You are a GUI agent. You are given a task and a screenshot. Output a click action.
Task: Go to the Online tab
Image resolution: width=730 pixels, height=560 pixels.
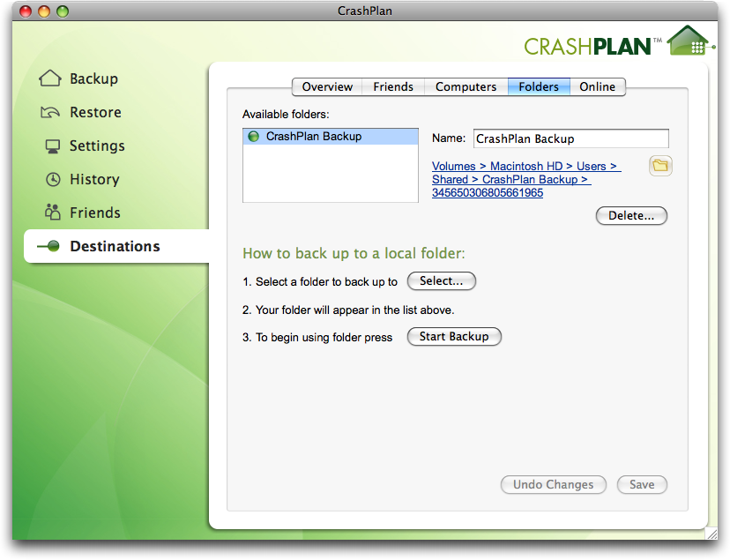tap(597, 86)
